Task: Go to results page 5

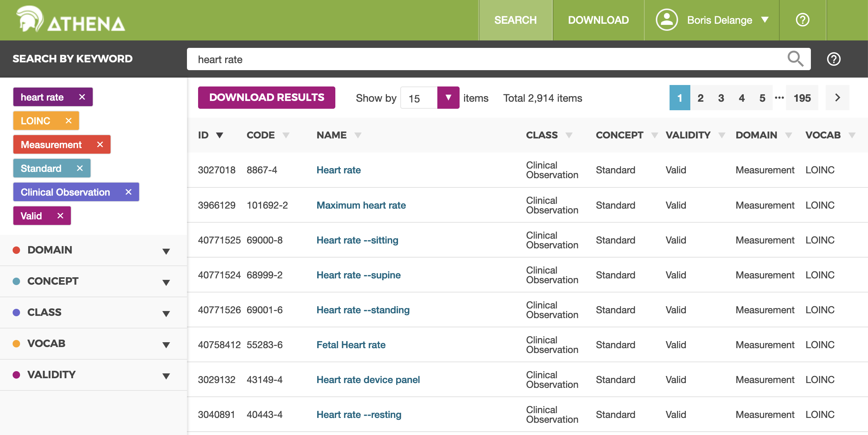Action: (762, 98)
